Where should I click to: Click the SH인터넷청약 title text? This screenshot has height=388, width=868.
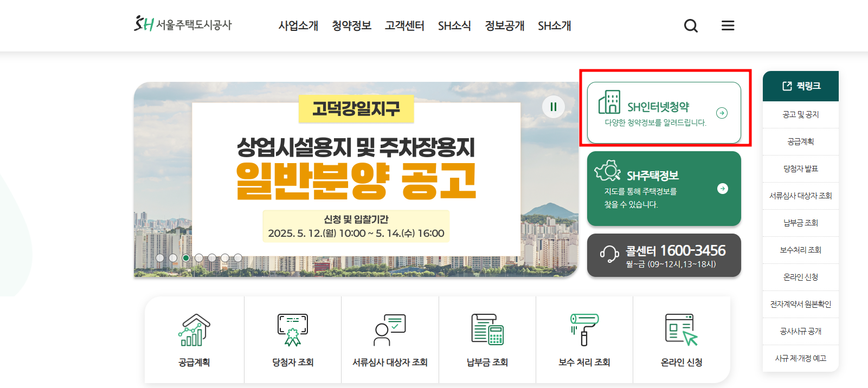658,107
